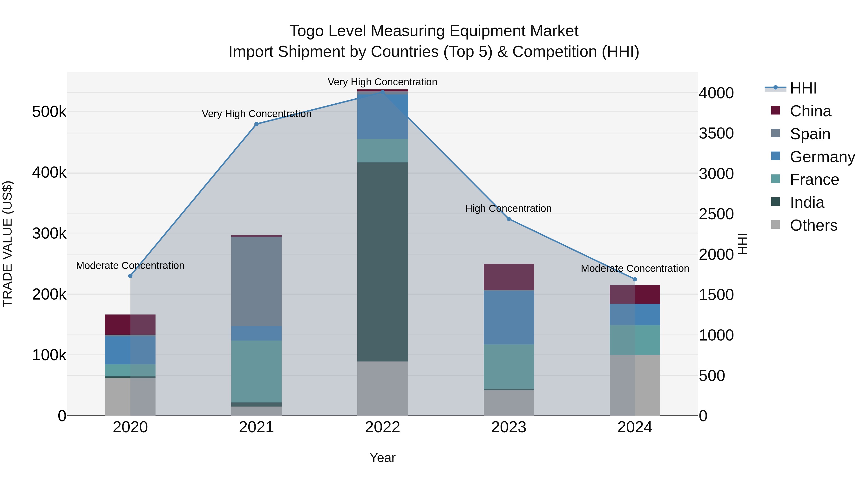Click the HHI right axis title

pos(743,244)
